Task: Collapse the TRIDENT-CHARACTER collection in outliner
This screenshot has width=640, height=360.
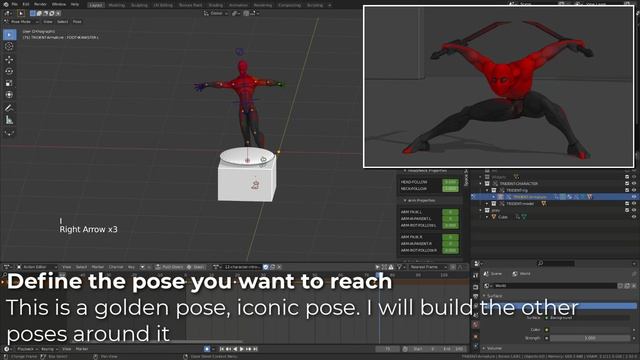Action: pyautogui.click(x=480, y=184)
